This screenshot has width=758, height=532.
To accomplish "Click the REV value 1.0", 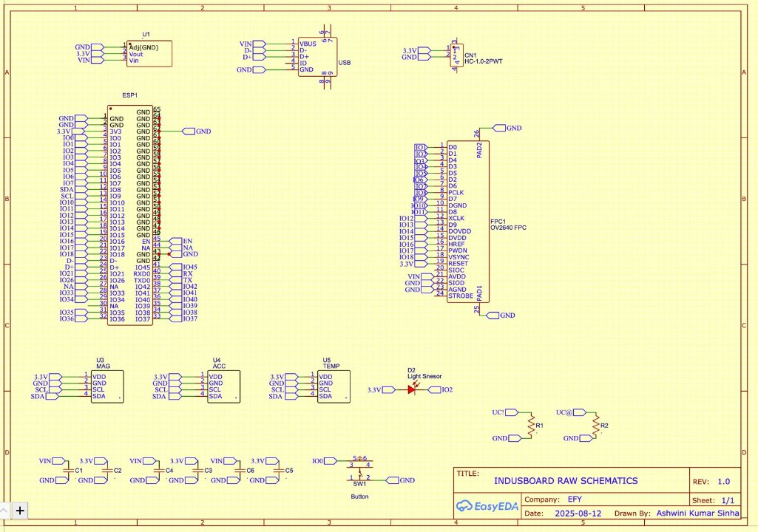I will pyautogui.click(x=724, y=481).
